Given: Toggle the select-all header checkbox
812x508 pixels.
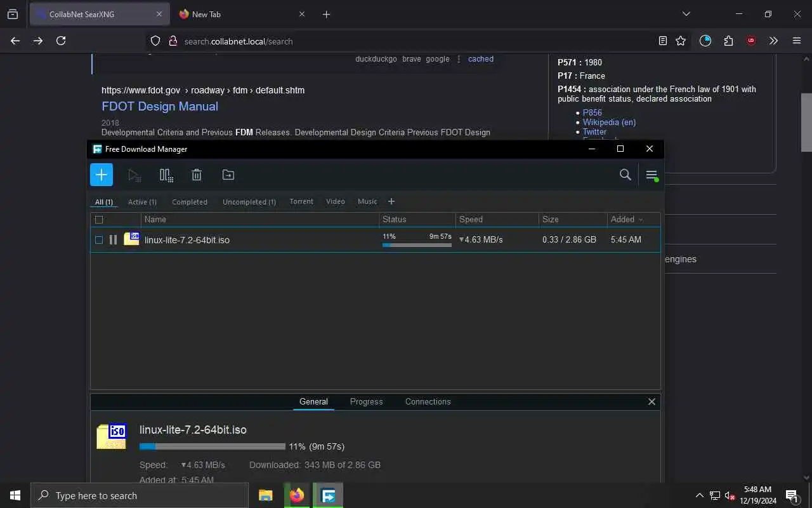Looking at the screenshot, I should click(99, 220).
